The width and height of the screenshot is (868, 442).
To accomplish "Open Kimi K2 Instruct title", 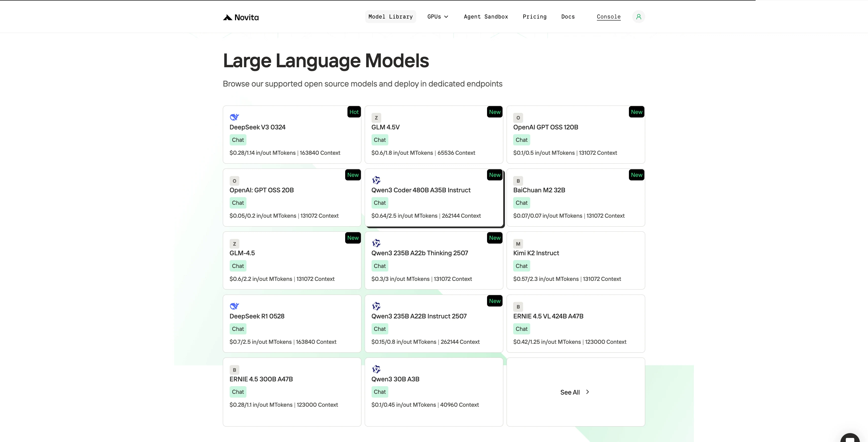I will (536, 253).
